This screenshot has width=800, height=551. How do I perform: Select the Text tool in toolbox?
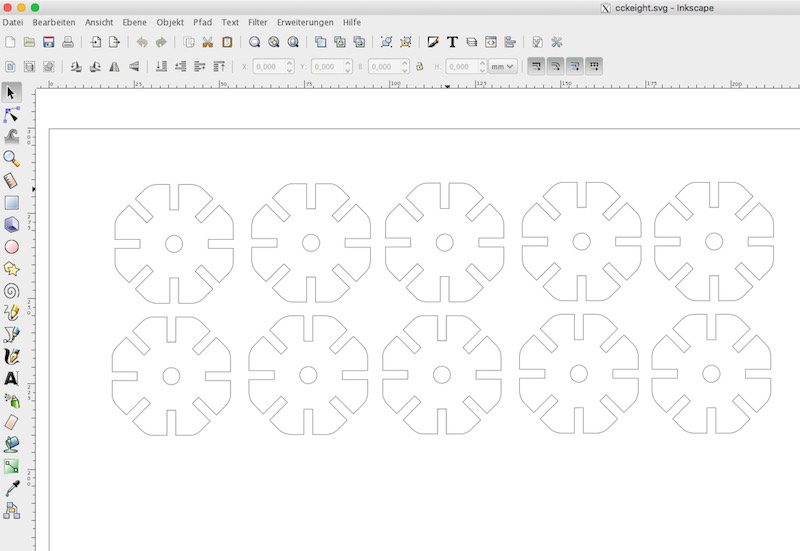11,378
